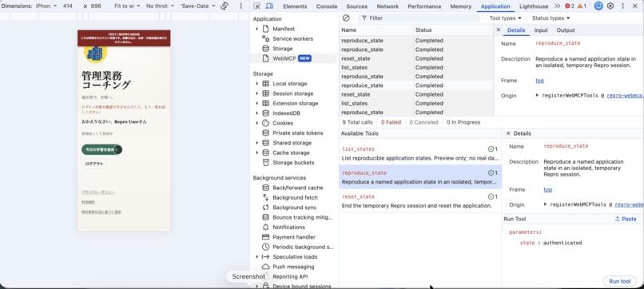Screen dimensions: 644x289
Task: Toggle the device toolbar icon
Action: coord(269,6)
